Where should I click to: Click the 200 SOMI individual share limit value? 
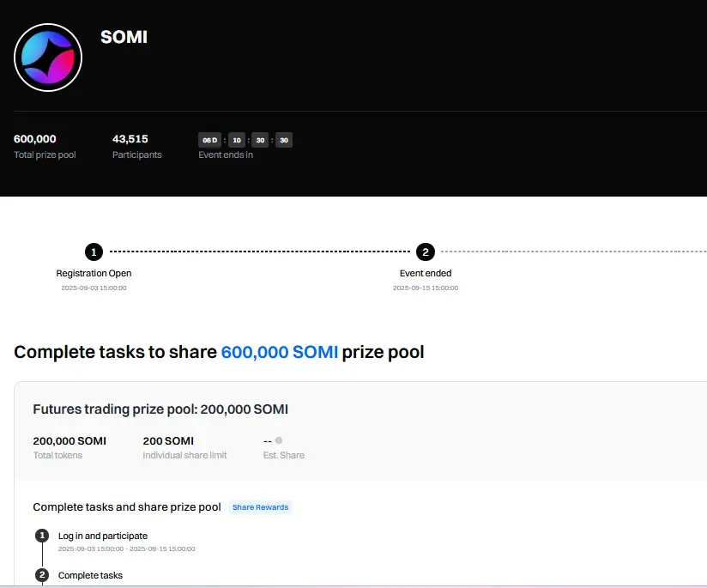coord(168,441)
